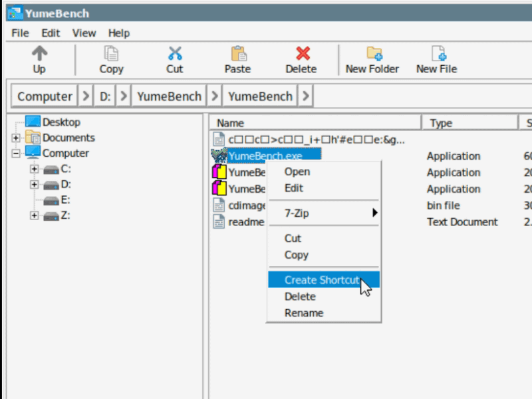Select the Computer icon in tree

coord(33,153)
